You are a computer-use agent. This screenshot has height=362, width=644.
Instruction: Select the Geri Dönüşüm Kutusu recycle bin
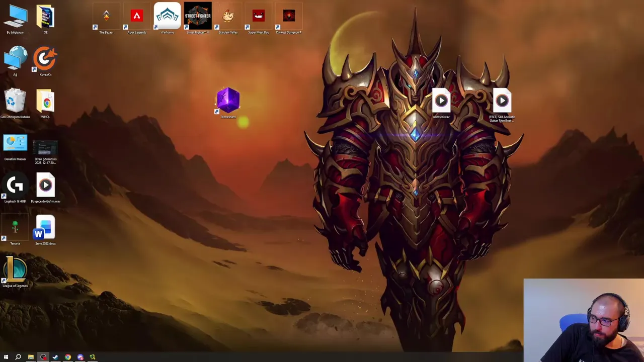click(15, 104)
